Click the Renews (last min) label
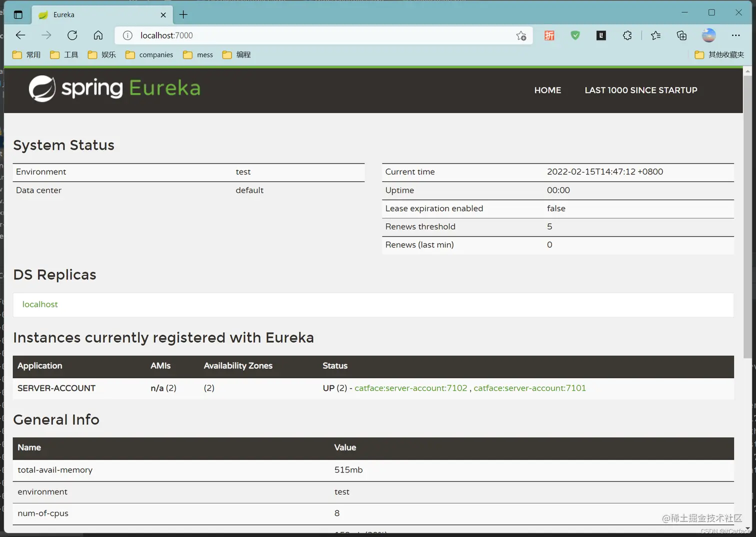 (x=419, y=244)
